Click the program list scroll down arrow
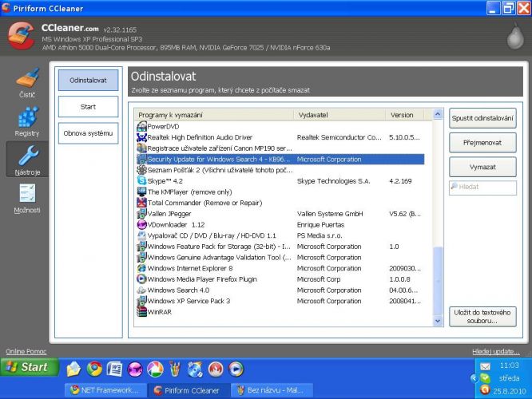 (x=438, y=321)
